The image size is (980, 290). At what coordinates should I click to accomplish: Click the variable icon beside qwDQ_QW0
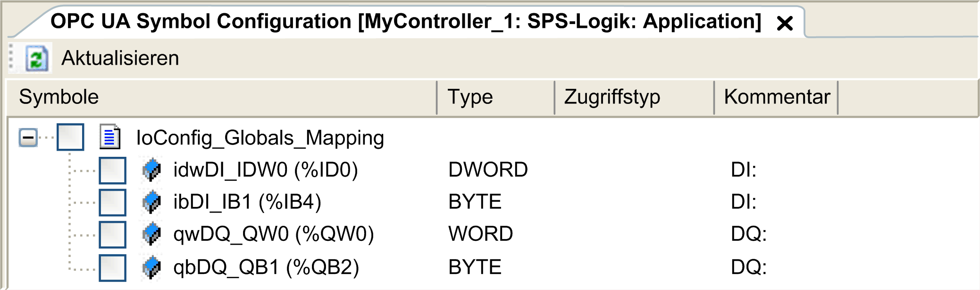(152, 234)
